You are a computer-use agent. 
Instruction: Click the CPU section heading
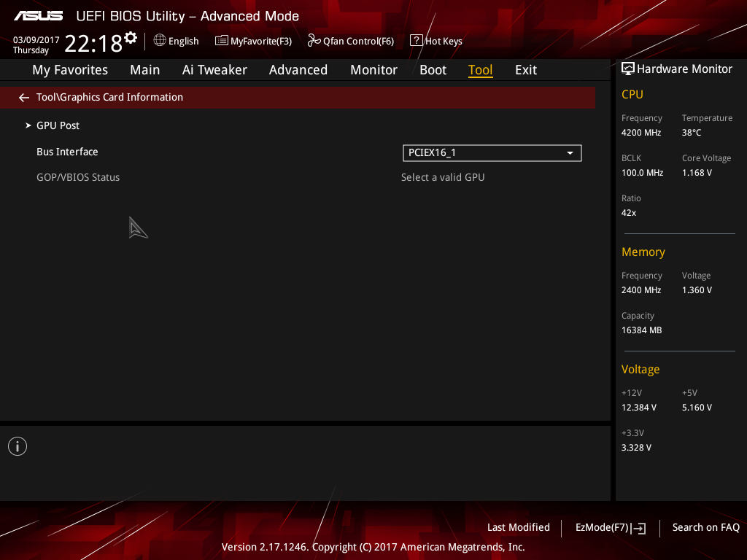tap(632, 94)
